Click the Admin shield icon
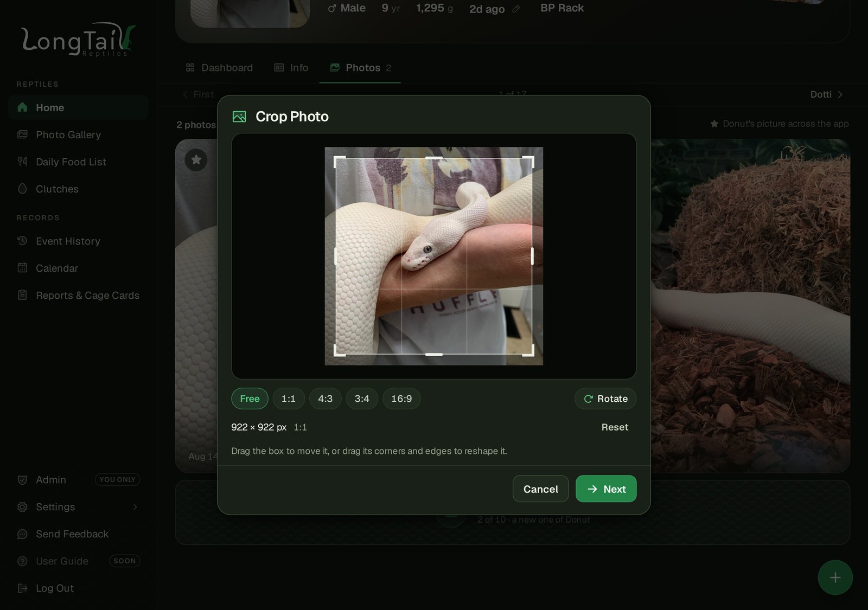 click(x=22, y=480)
